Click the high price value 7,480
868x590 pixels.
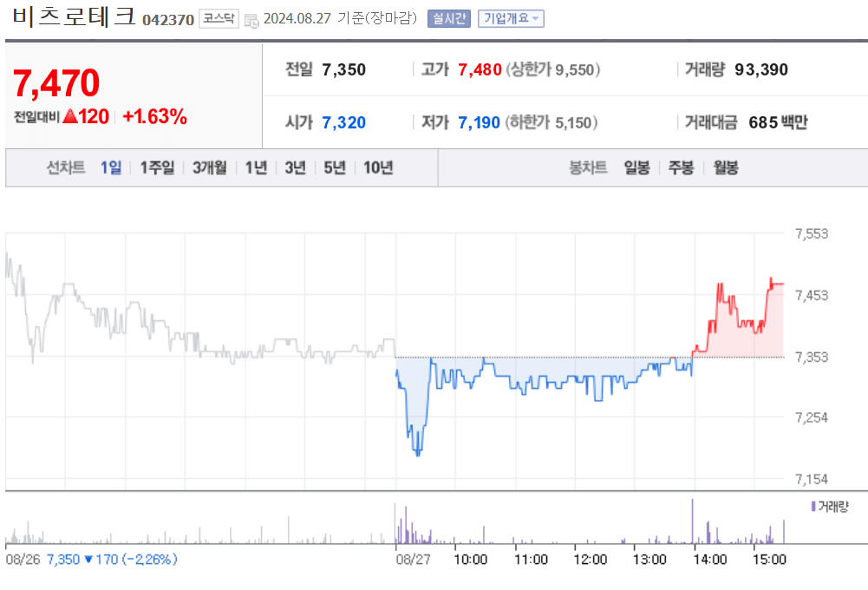[480, 69]
